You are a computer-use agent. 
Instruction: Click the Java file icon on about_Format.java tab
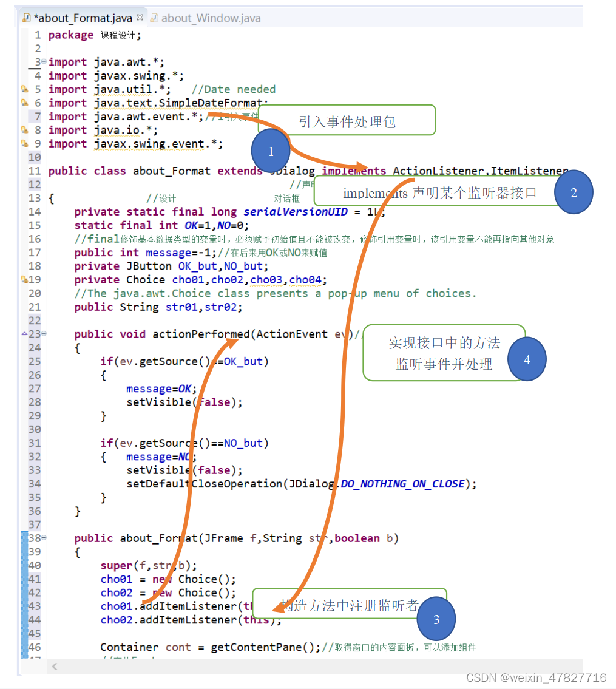[27, 18]
